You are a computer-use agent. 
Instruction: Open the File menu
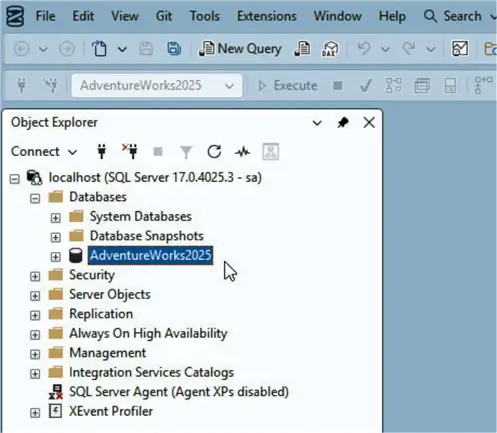(45, 16)
